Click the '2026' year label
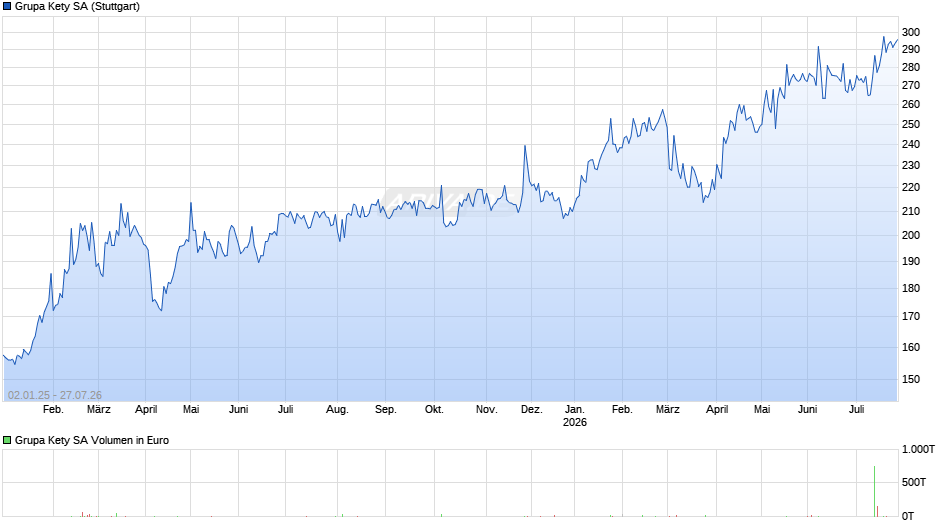Screen dimensions: 940x526 pyautogui.click(x=574, y=422)
